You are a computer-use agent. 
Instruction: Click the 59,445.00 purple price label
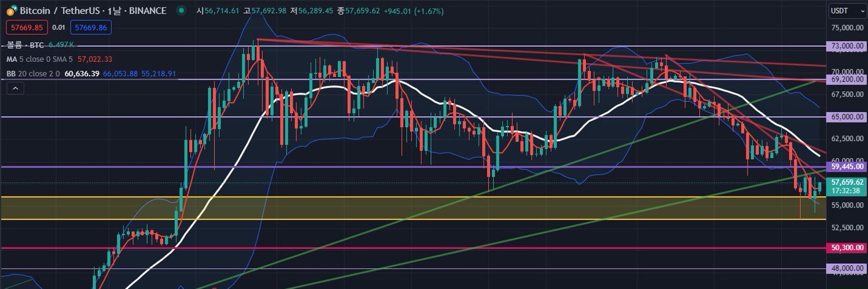pos(847,166)
